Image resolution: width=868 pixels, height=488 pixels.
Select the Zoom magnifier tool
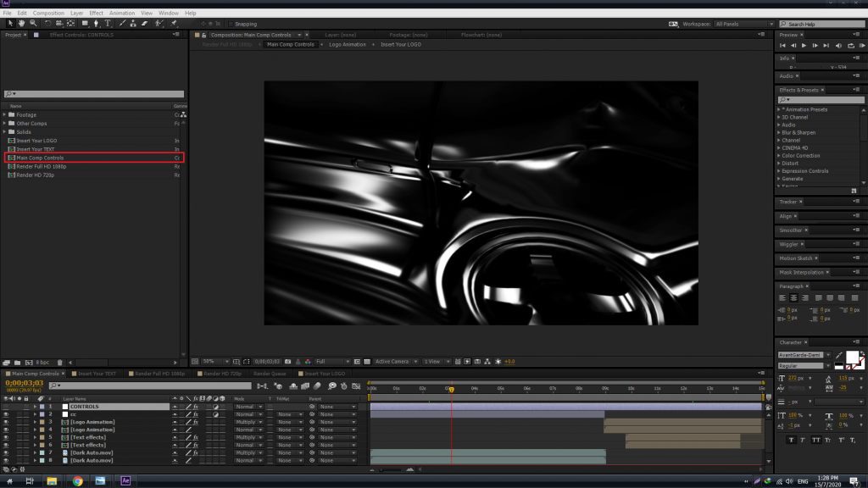pyautogui.click(x=33, y=23)
